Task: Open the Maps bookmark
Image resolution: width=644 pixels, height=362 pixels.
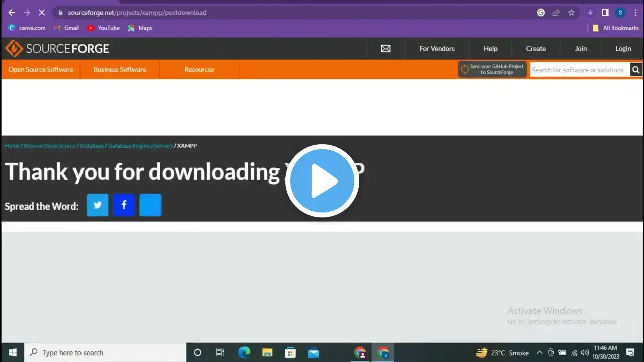Action: [x=140, y=28]
